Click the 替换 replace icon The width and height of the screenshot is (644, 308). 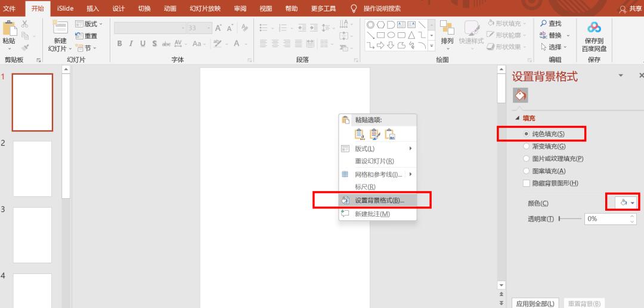click(543, 35)
